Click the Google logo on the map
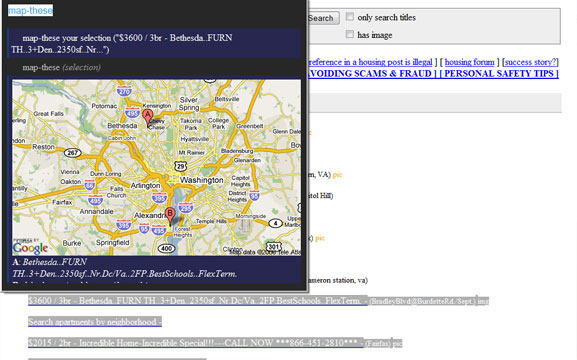Viewport: 577px width, 360px height. [30, 248]
